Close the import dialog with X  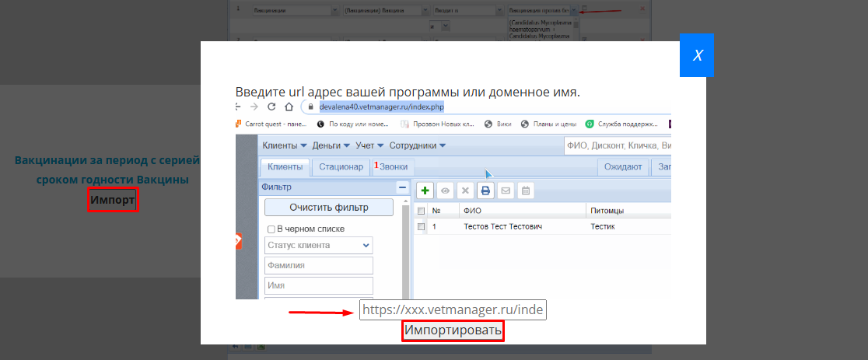(697, 55)
